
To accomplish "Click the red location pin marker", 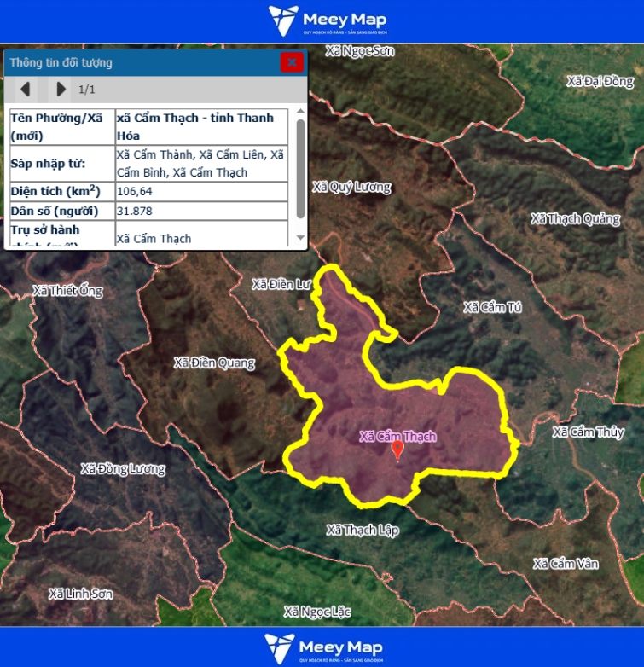I will (397, 449).
